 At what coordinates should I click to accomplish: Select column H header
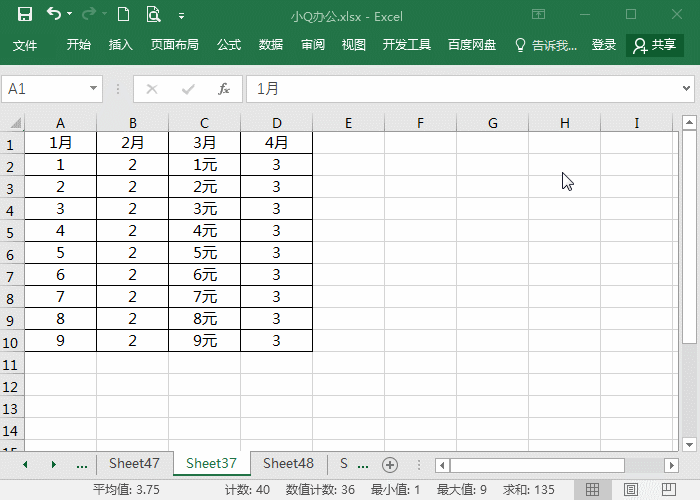click(x=565, y=123)
